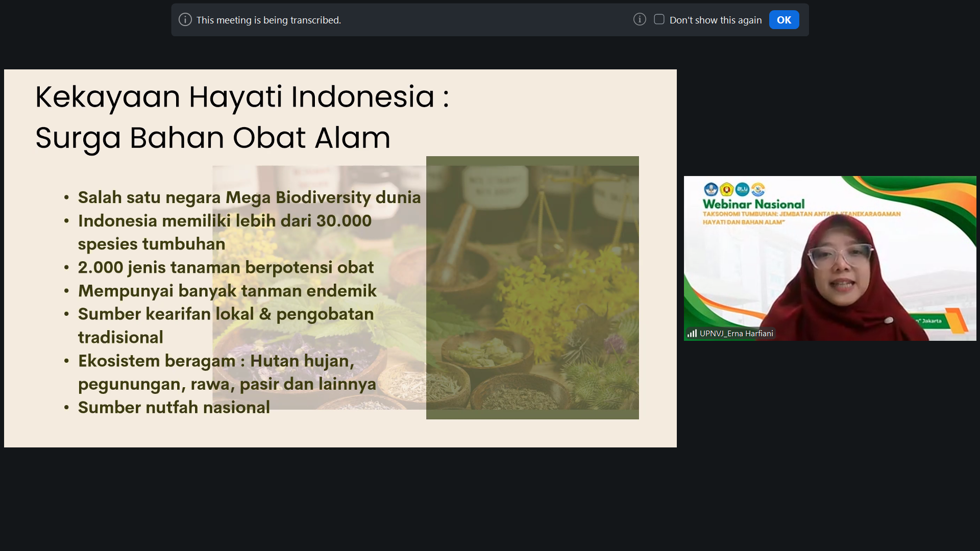Viewport: 980px width, 551px height.
Task: Enable the Don't show this again checkbox
Action: pos(659,19)
